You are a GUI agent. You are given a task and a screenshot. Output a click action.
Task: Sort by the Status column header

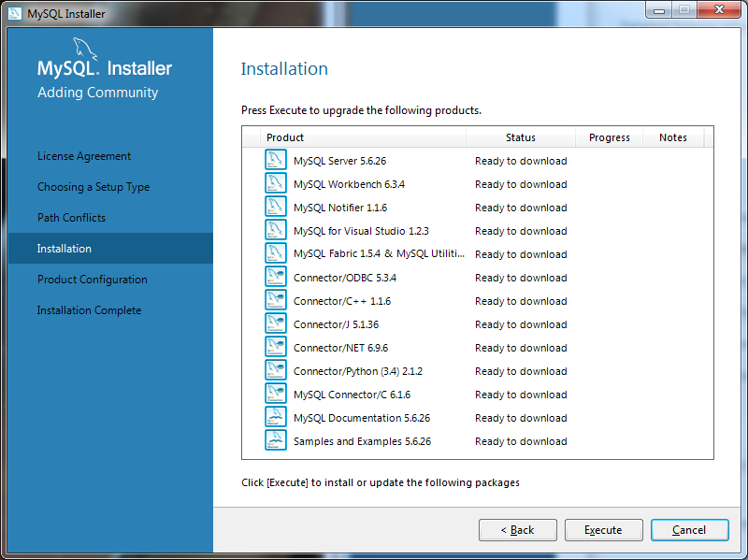tap(521, 137)
